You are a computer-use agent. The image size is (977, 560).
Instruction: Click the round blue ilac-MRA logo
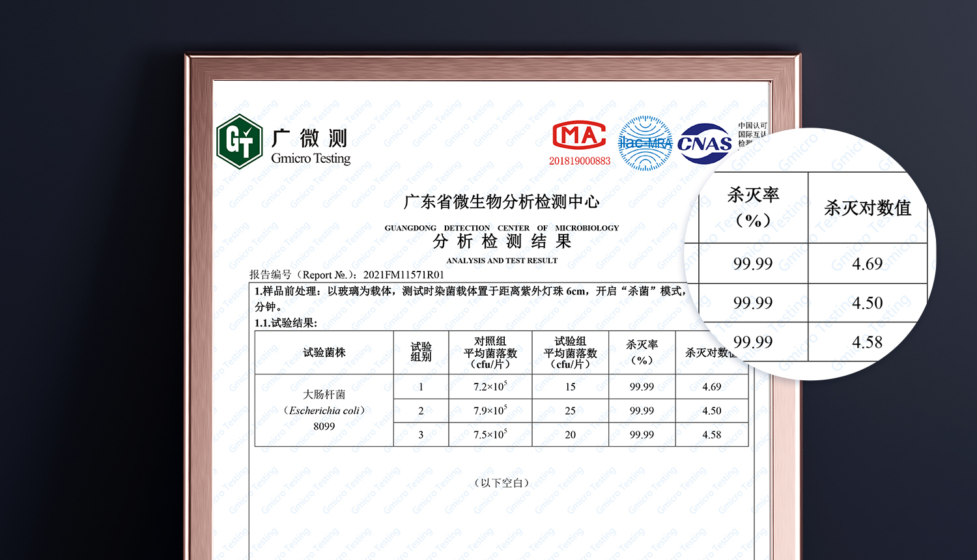[x=645, y=143]
